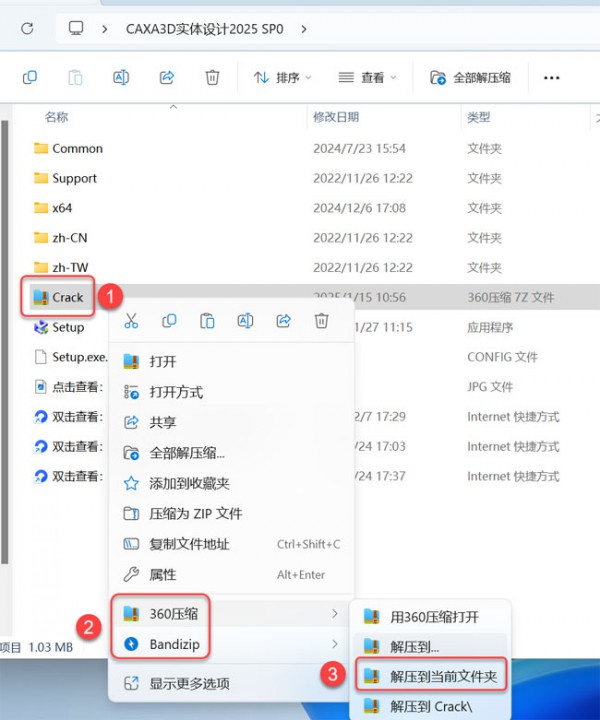The height and width of the screenshot is (720, 600).
Task: Choose 显示更多选项 in the context menu
Action: tap(231, 684)
